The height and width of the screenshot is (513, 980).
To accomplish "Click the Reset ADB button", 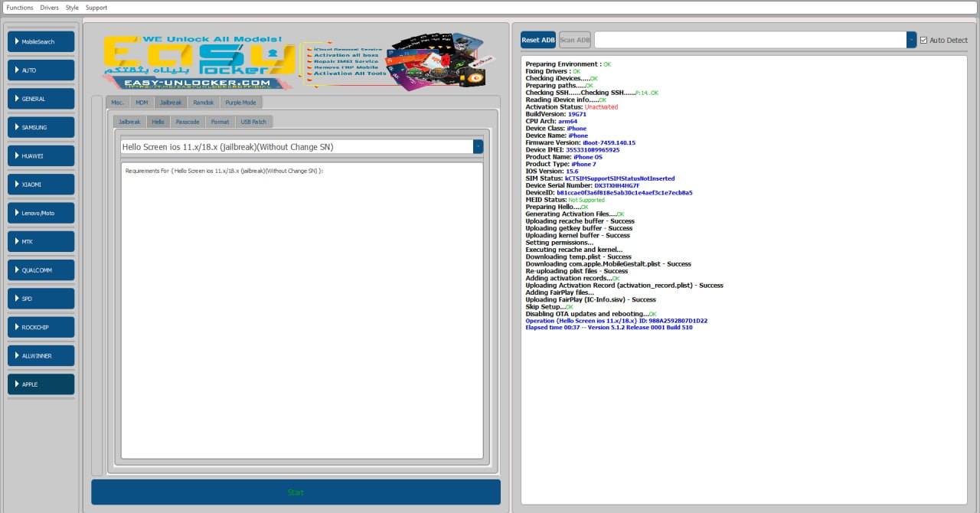I will coord(538,40).
